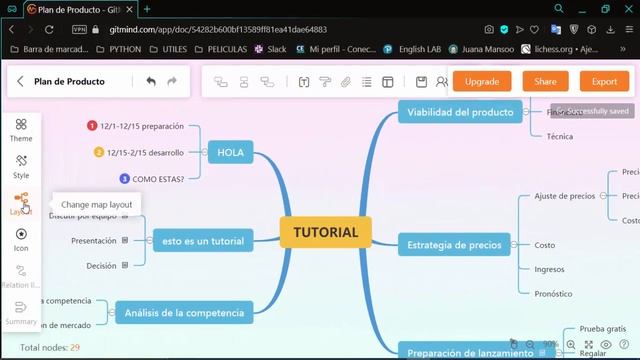640x360 pixels.
Task: Click the insert parent node toolbar icon
Action: (267, 82)
